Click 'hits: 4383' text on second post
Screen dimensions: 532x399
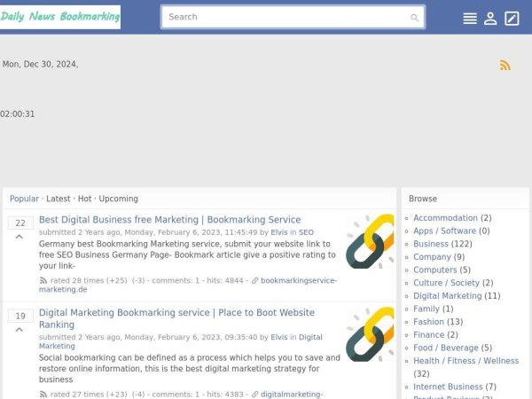pos(225,395)
